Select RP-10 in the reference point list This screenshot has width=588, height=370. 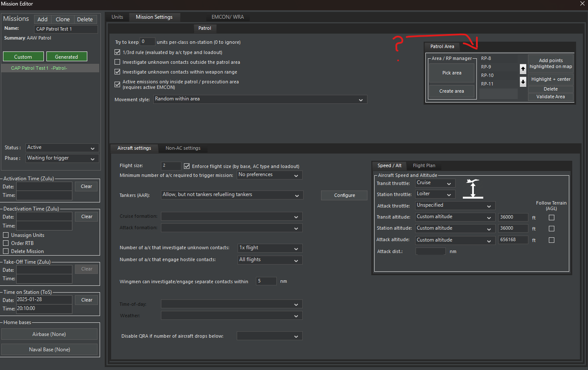pyautogui.click(x=488, y=75)
